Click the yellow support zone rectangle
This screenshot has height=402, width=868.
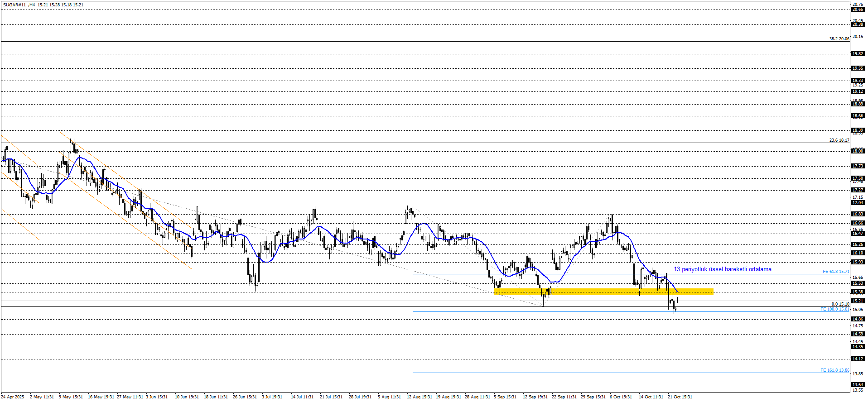(x=603, y=292)
